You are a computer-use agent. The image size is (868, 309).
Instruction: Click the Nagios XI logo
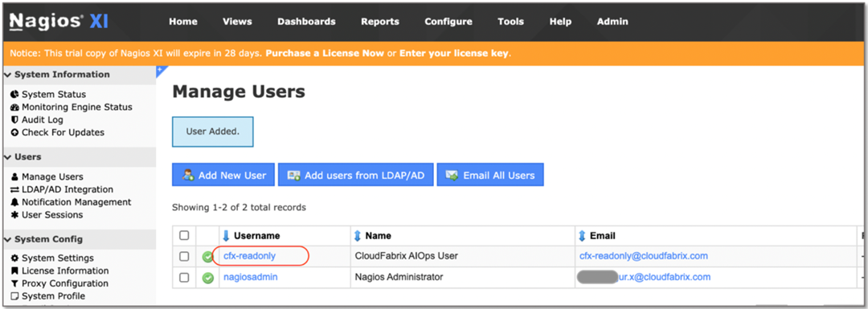pyautogui.click(x=59, y=21)
